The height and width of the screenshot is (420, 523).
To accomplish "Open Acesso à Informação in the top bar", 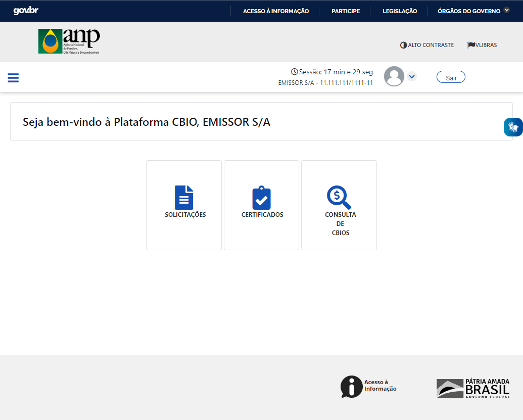I will (275, 10).
